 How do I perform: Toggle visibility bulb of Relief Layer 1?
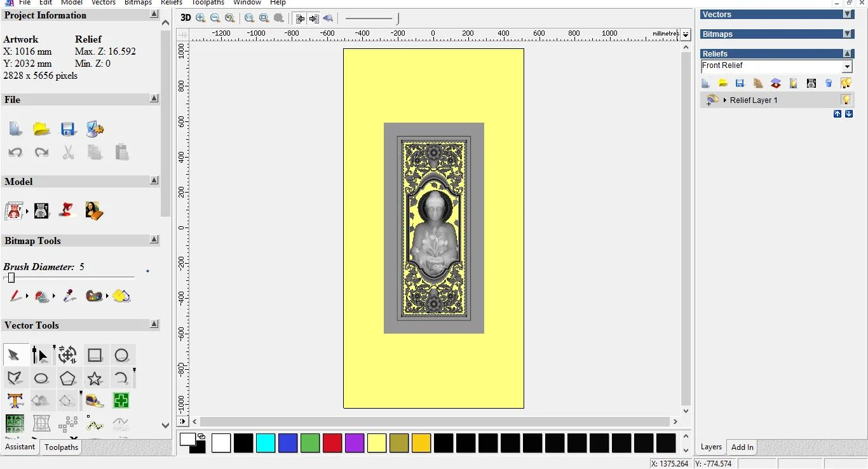pos(846,100)
